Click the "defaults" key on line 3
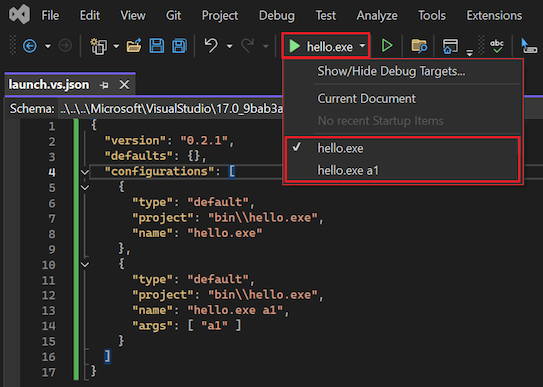Screen dimensions: 543x387 coord(139,156)
